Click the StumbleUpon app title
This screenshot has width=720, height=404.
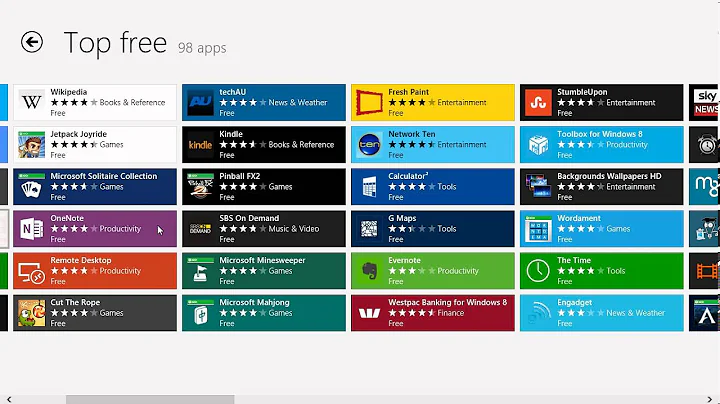pos(582,92)
